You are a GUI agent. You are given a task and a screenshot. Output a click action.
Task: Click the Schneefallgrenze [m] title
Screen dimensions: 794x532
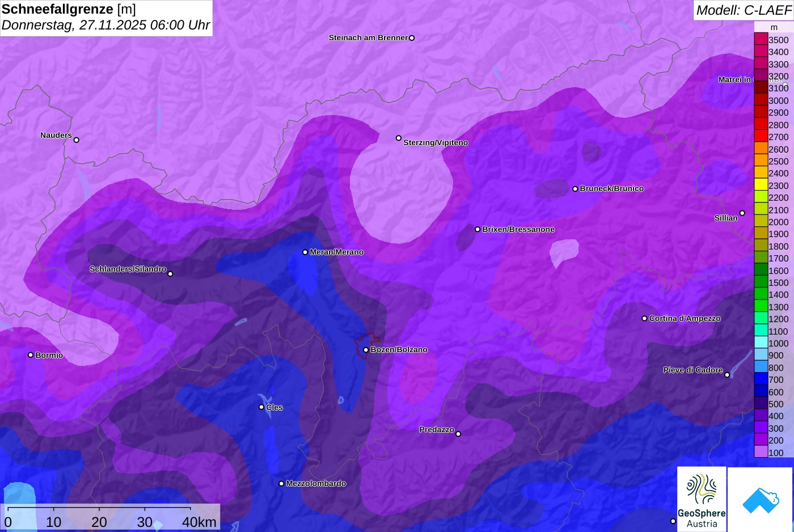click(x=69, y=10)
